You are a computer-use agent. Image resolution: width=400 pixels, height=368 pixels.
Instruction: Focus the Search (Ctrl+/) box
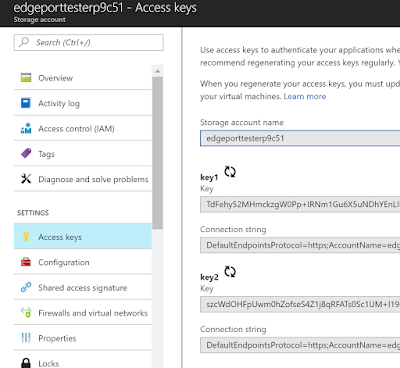pos(89,42)
